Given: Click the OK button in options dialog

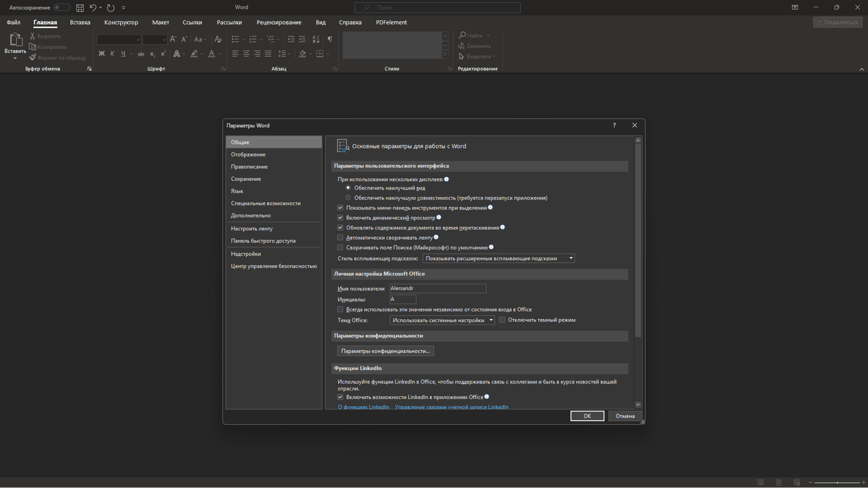Looking at the screenshot, I should pyautogui.click(x=587, y=416).
